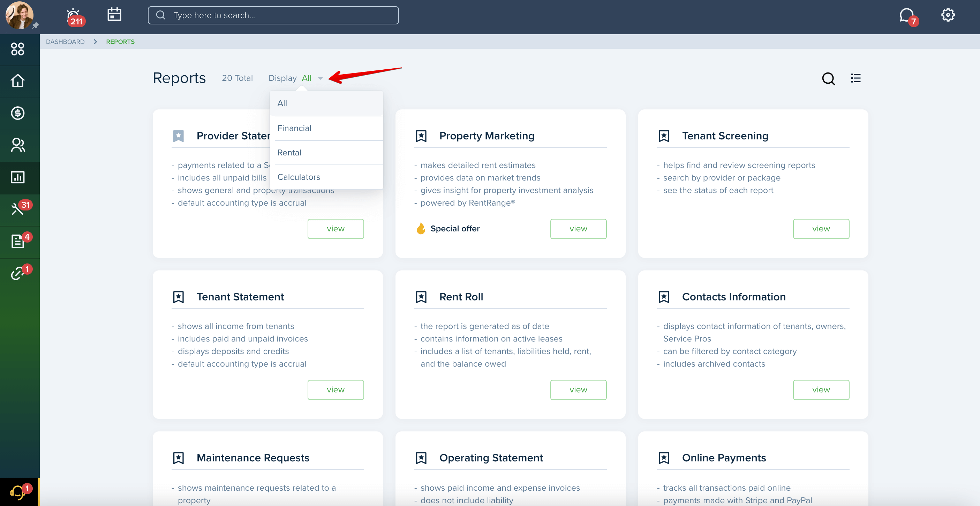
Task: Click the search field 'Type here to search...'
Action: [x=273, y=15]
